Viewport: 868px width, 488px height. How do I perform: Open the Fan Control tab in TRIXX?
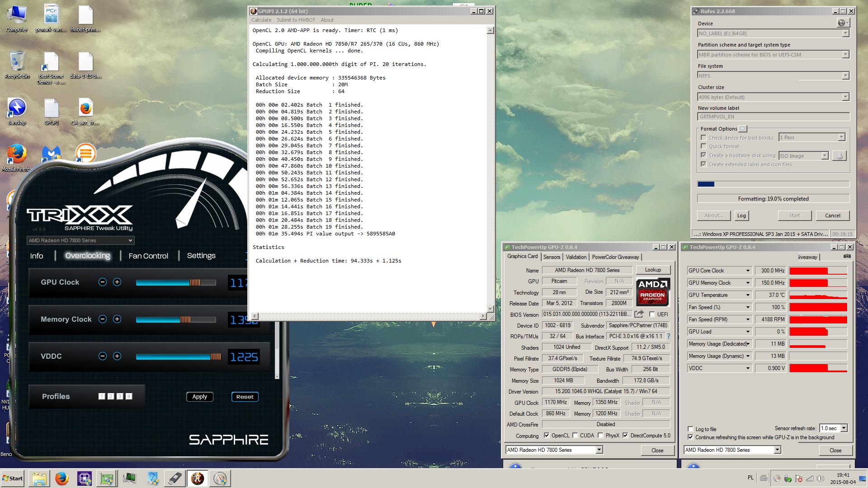pyautogui.click(x=148, y=256)
